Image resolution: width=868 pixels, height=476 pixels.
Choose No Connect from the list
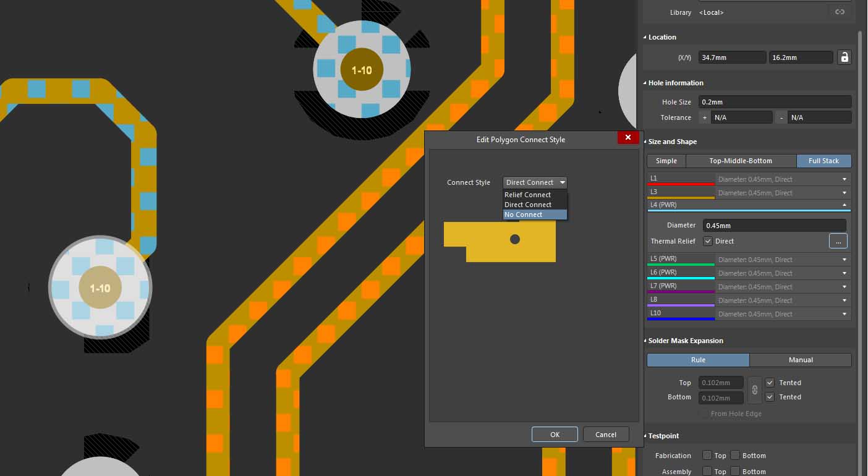[535, 215]
